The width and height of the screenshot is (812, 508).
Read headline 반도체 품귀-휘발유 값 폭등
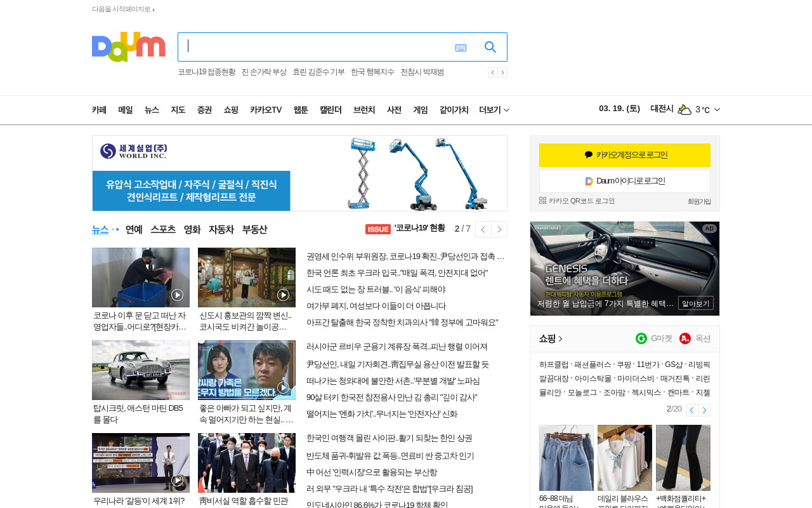(390, 456)
